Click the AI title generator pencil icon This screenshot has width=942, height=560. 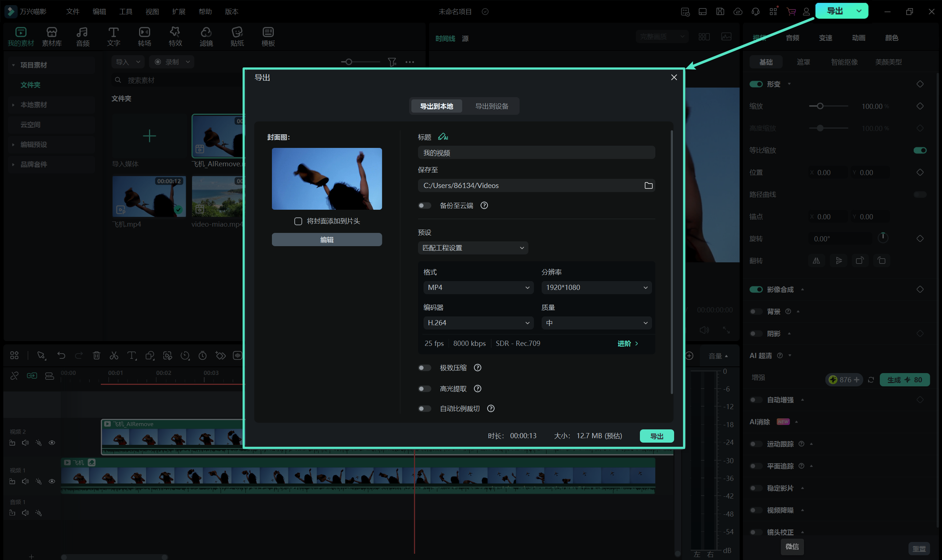coord(443,137)
